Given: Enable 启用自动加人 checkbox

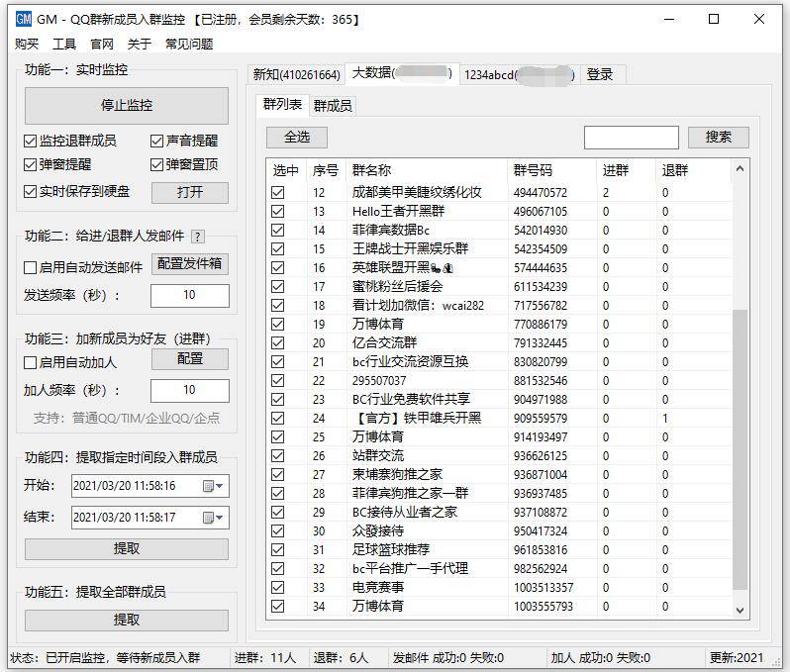Looking at the screenshot, I should (x=31, y=362).
